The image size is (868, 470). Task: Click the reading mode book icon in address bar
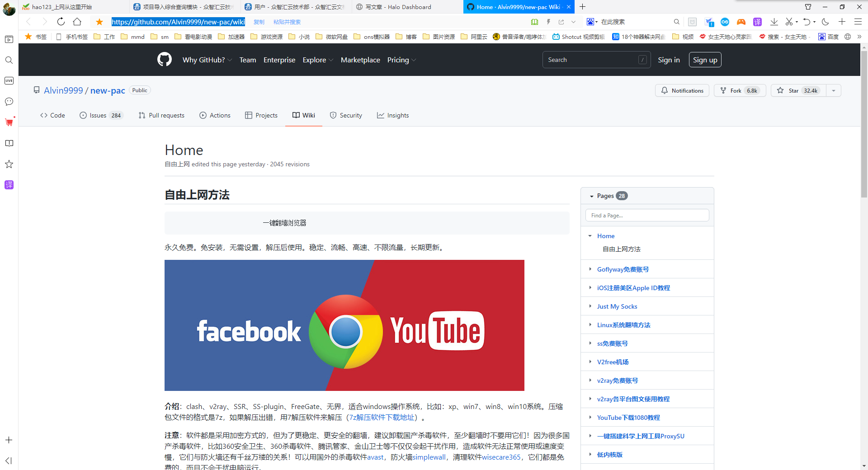[x=534, y=22]
